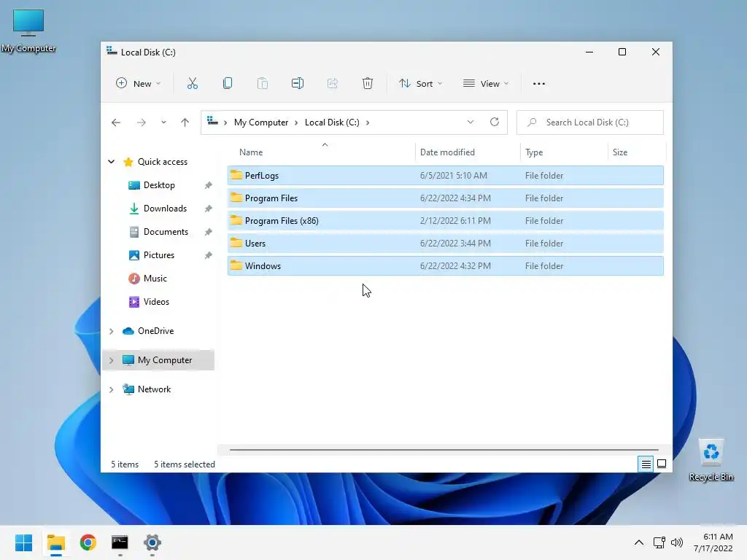The width and height of the screenshot is (747, 560).
Task: Select Documents in navigation pane
Action: tap(166, 232)
